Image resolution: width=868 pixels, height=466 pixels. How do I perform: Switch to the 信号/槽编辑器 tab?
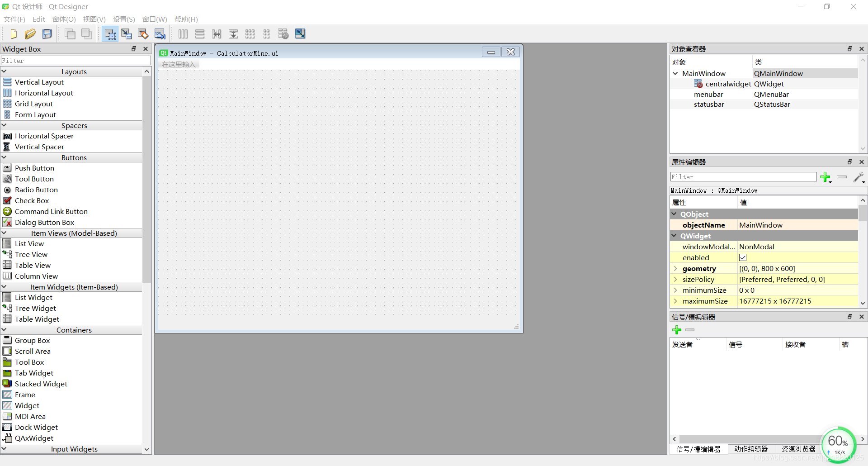[698, 449]
